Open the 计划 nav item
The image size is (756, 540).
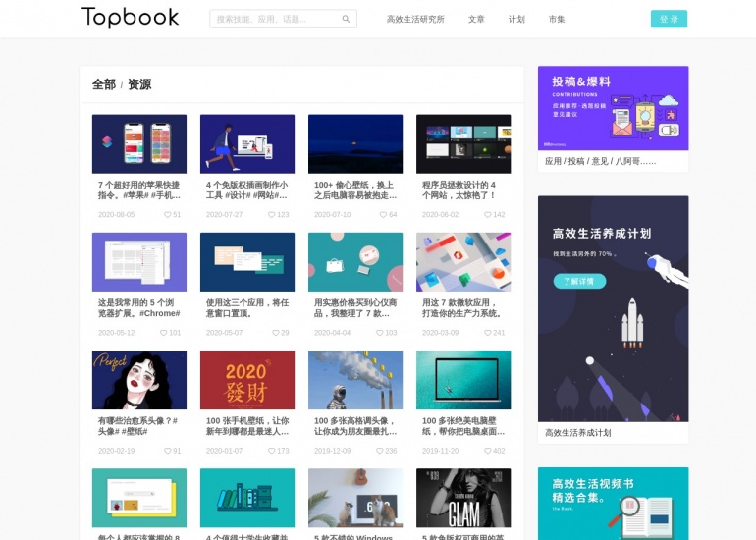[516, 20]
